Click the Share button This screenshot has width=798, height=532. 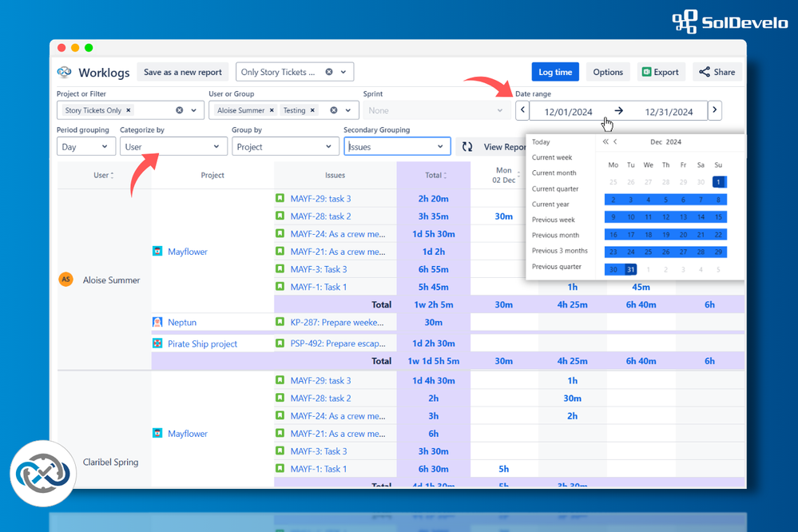click(717, 72)
